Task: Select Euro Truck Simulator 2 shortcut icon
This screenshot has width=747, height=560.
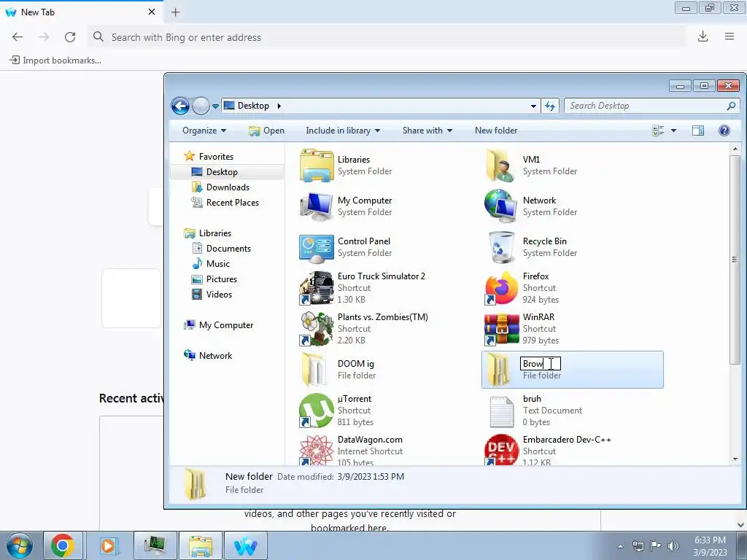Action: click(317, 287)
